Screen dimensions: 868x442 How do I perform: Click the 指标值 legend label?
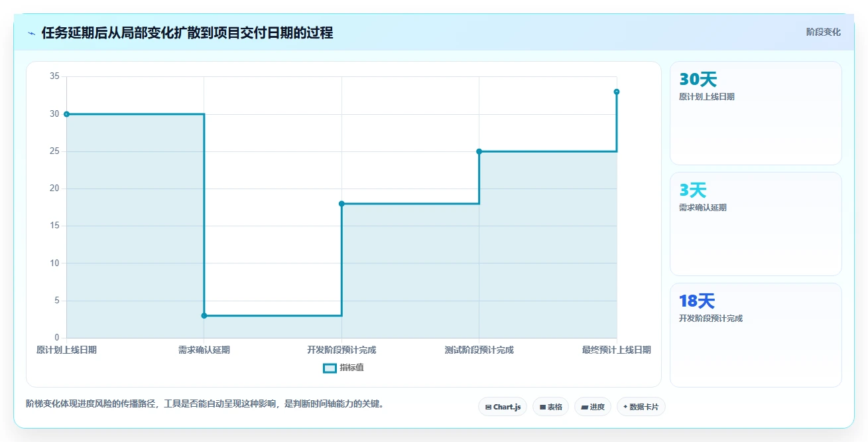351,368
